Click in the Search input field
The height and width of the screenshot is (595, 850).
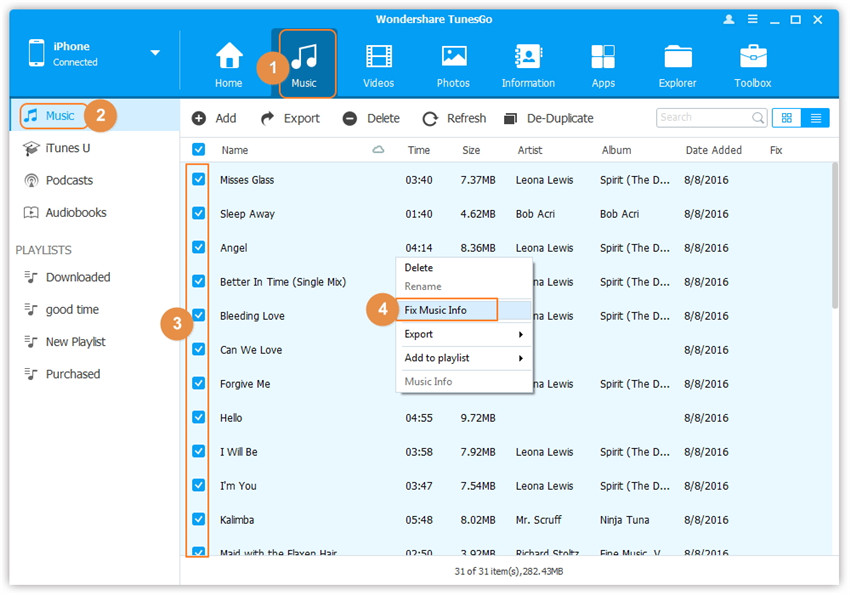pos(702,118)
